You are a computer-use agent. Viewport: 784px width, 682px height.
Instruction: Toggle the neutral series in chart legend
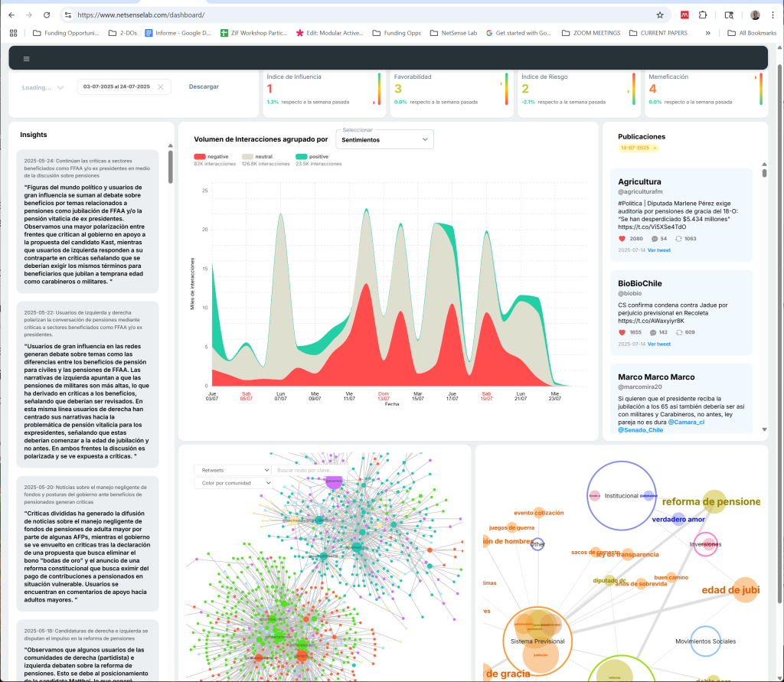(258, 156)
